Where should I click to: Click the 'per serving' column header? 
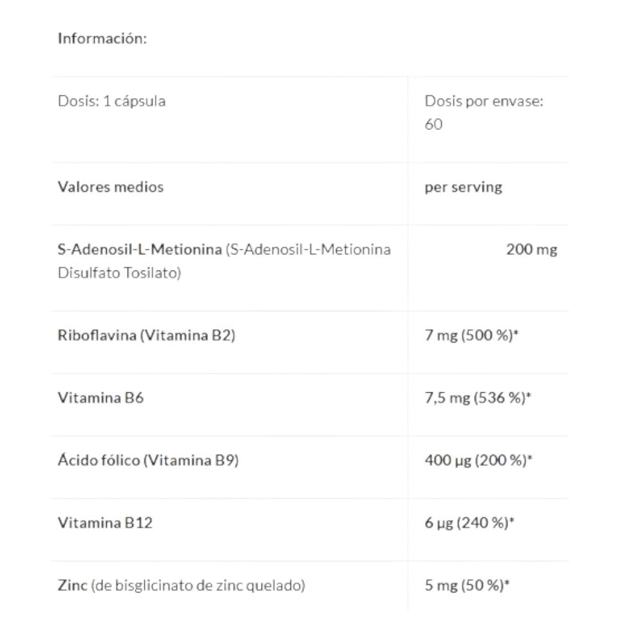[x=463, y=187]
